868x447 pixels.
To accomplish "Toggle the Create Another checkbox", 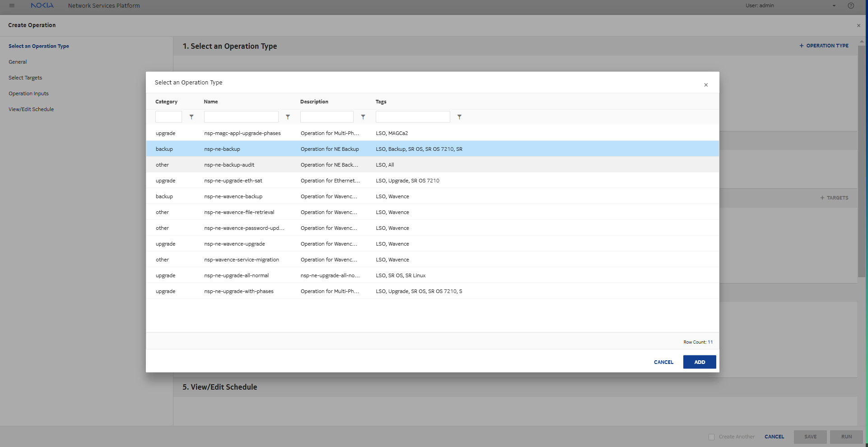I will coord(712,437).
